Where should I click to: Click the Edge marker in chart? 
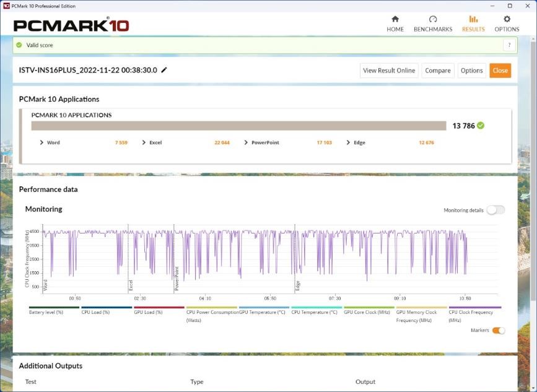pos(297,285)
